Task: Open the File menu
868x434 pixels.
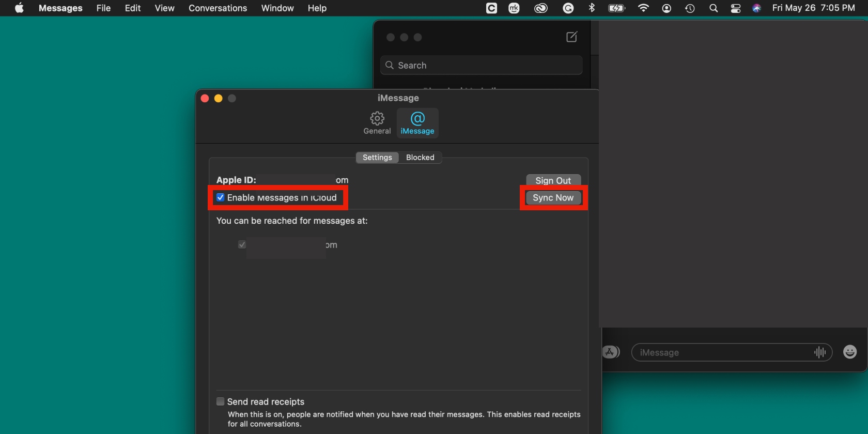Action: coord(103,8)
